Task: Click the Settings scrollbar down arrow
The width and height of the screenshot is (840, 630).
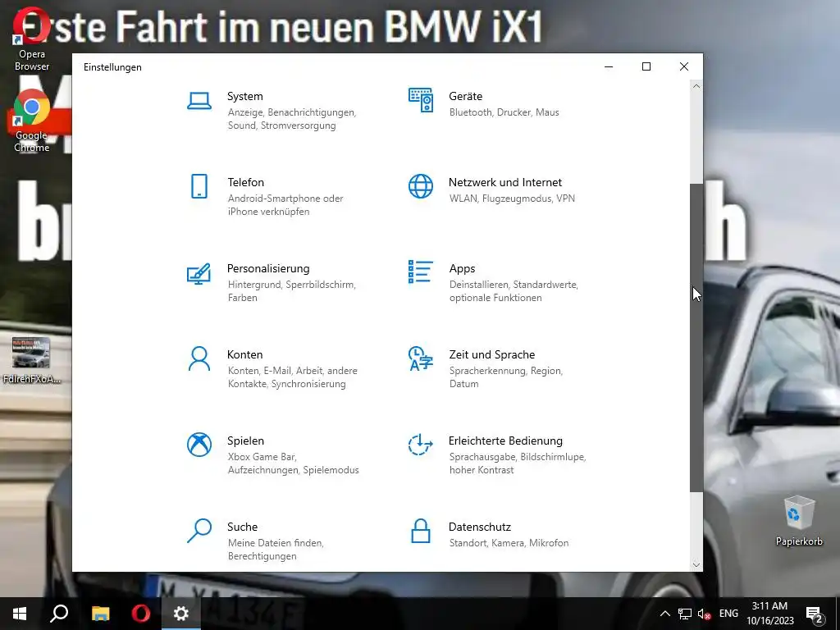Action: pyautogui.click(x=696, y=564)
